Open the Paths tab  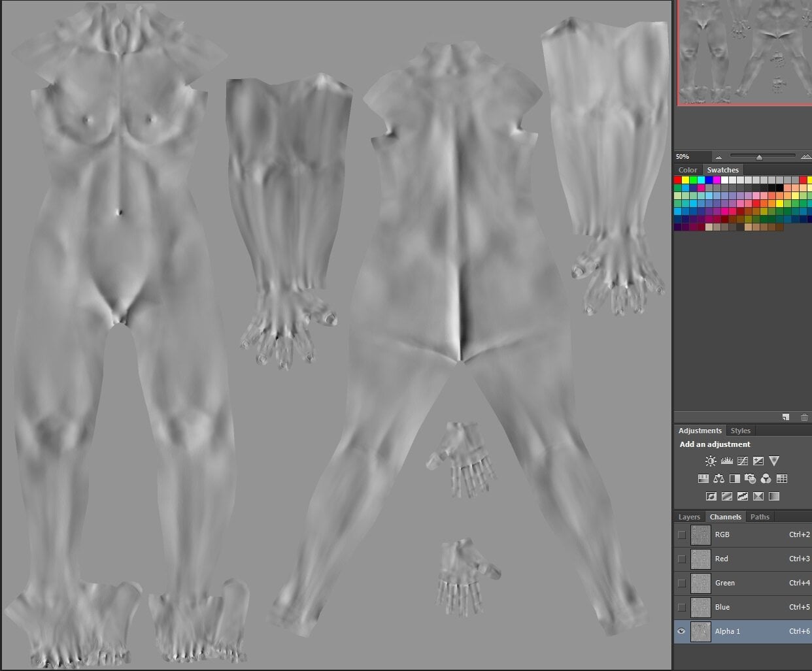760,517
